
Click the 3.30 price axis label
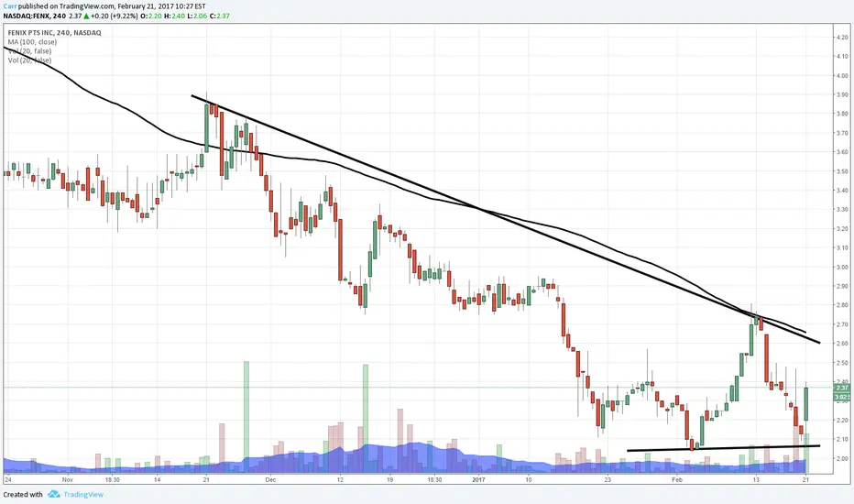[x=841, y=209]
